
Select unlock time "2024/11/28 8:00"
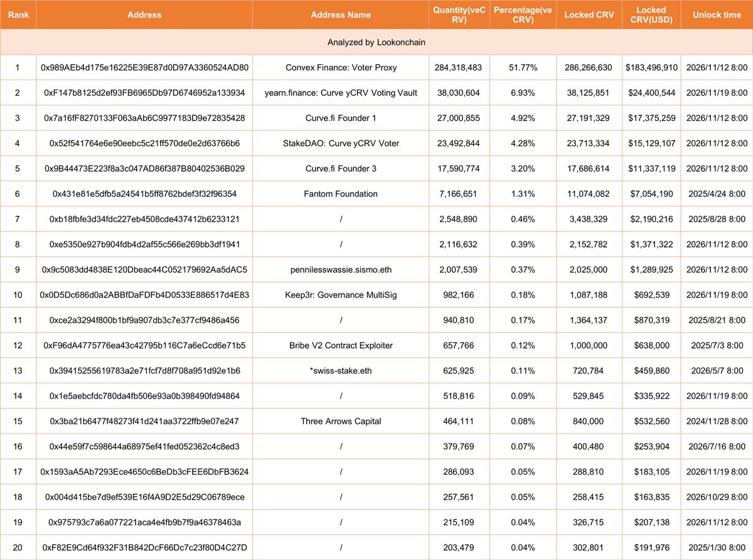[x=717, y=421]
